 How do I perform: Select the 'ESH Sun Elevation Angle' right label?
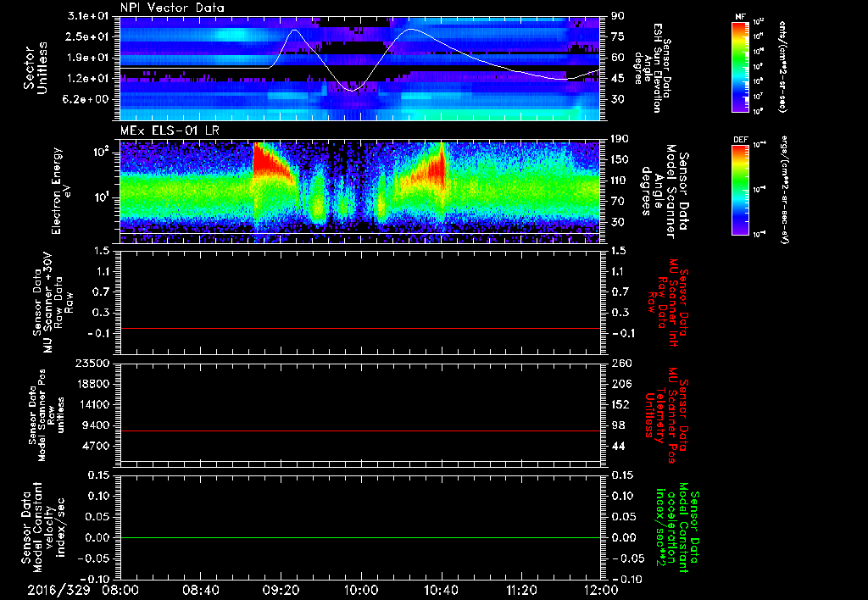654,68
